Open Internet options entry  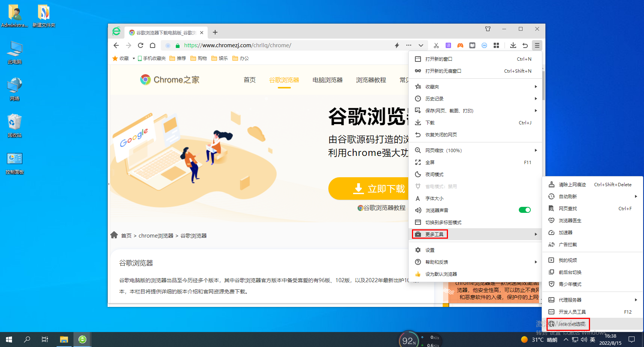(593, 324)
